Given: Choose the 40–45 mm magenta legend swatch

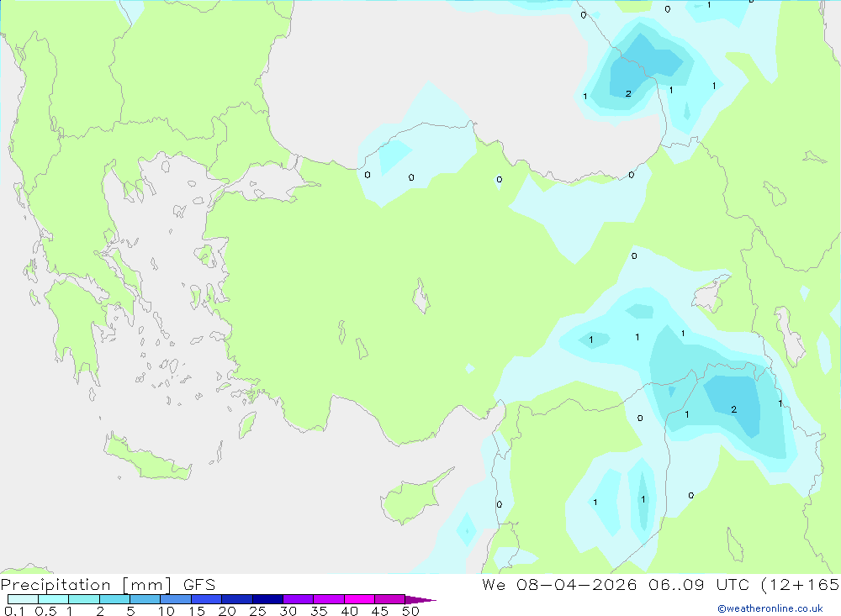Looking at the screenshot, I should [359, 599].
